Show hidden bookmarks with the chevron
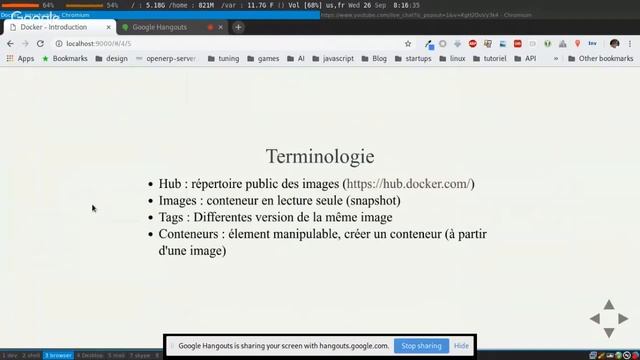This screenshot has height=360, width=640. [556, 58]
